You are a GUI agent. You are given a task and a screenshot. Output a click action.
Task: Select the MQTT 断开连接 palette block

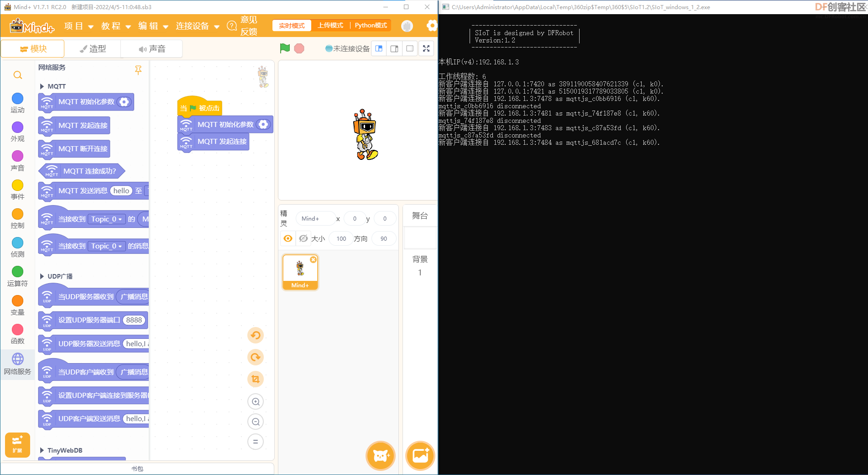pos(74,149)
